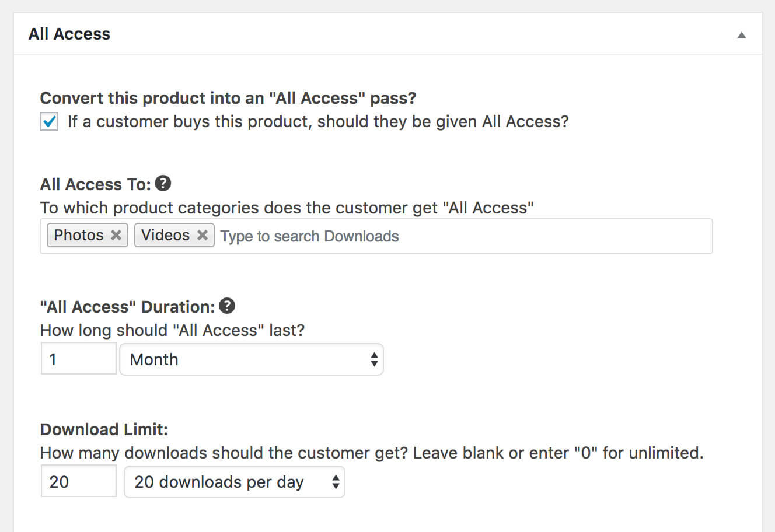Click the 'If a customer buys this product' label
Screen dimensions: 775x532
point(317,122)
